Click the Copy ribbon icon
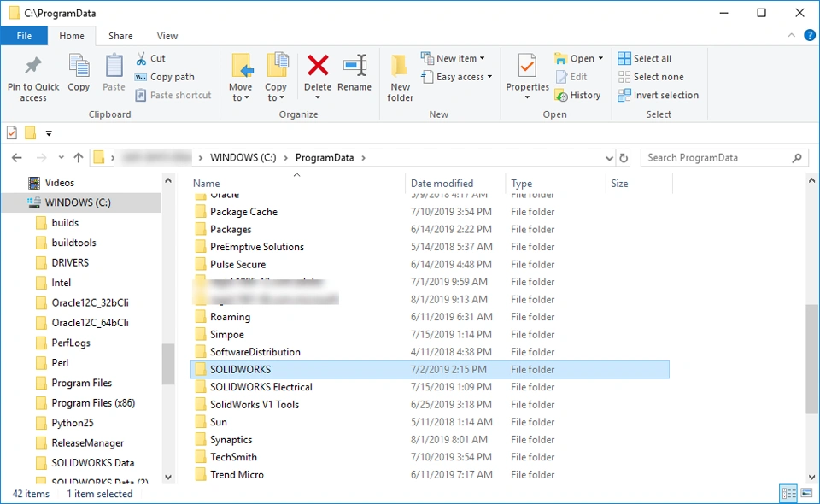The width and height of the screenshot is (820, 504). [x=79, y=66]
